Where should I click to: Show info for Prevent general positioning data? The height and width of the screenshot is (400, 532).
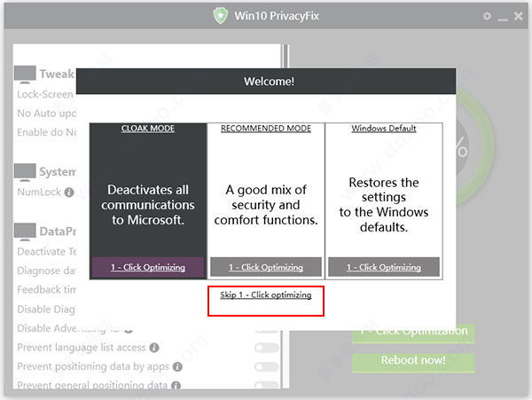(x=176, y=386)
